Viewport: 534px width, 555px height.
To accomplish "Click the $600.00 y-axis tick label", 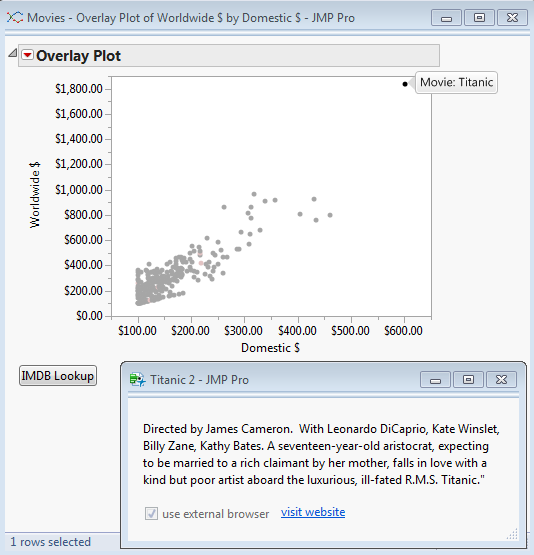I will tap(83, 240).
